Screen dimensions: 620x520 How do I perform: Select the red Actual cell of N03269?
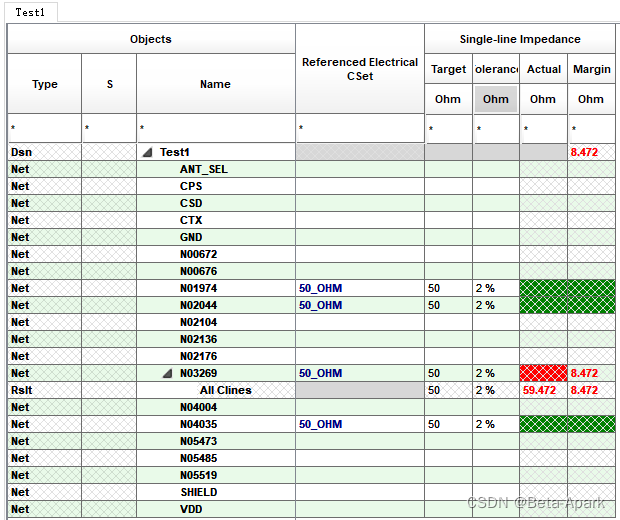click(543, 373)
